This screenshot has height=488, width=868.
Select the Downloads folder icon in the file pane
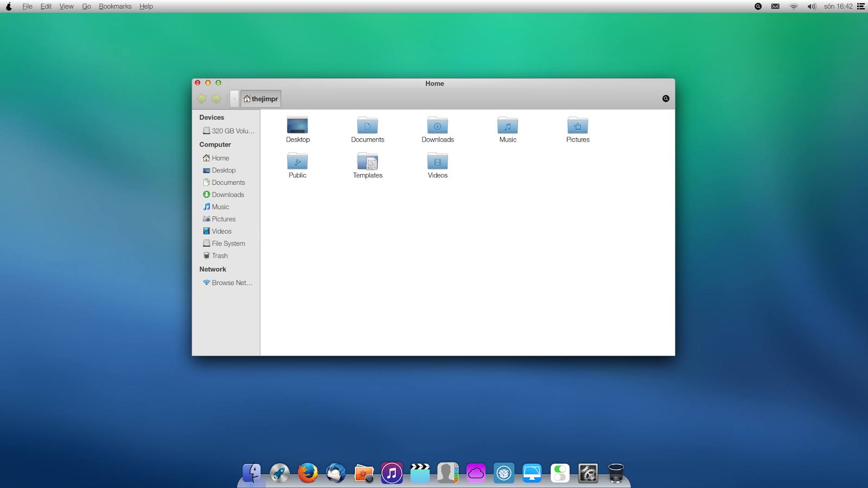[437, 125]
